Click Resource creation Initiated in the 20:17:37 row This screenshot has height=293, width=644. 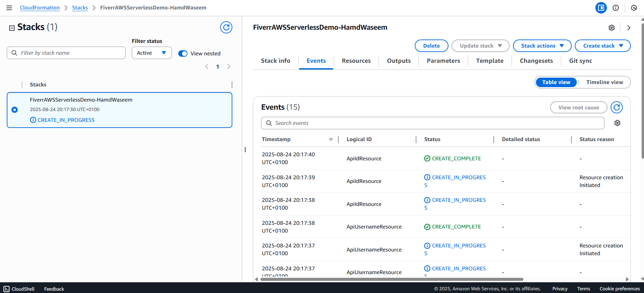click(601, 249)
